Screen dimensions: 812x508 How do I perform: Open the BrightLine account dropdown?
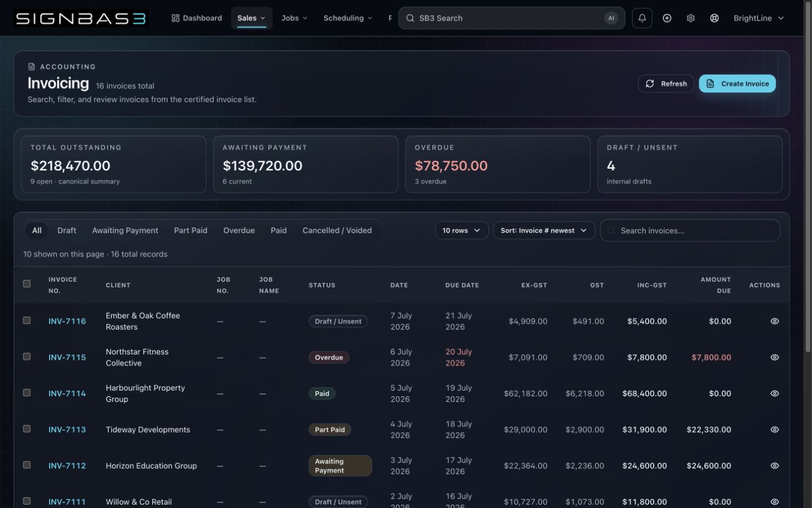(758, 18)
